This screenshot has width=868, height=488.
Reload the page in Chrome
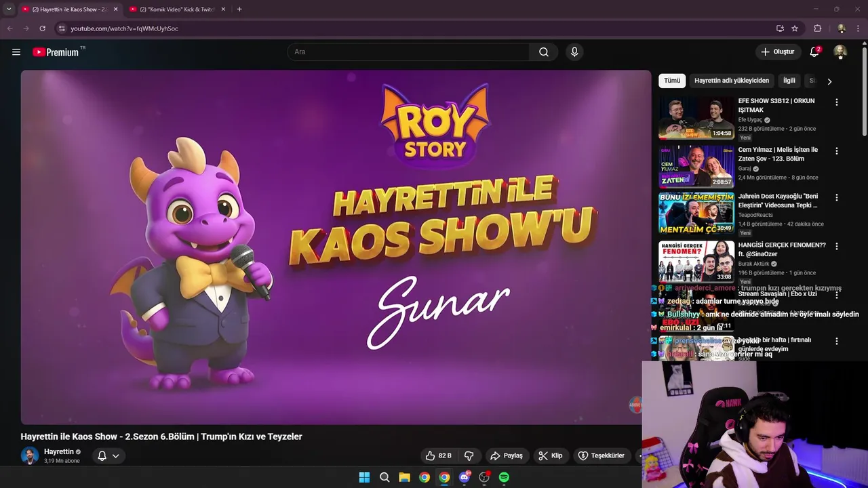click(42, 28)
